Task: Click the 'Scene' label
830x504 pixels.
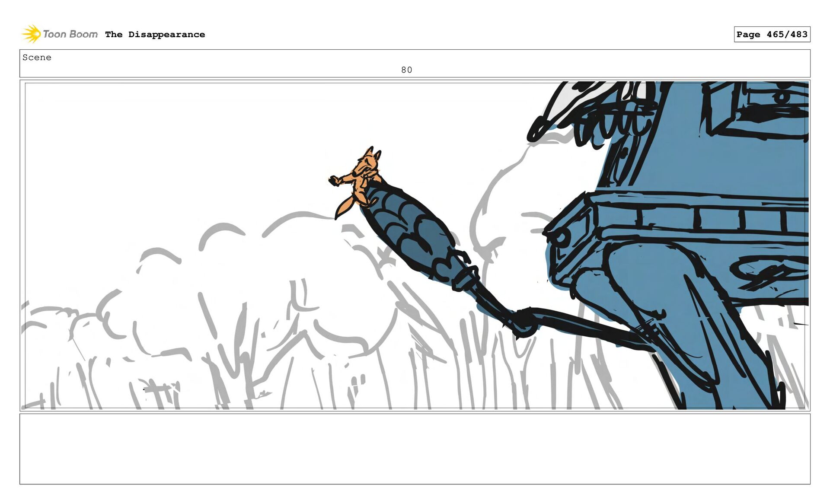Action: click(x=37, y=57)
